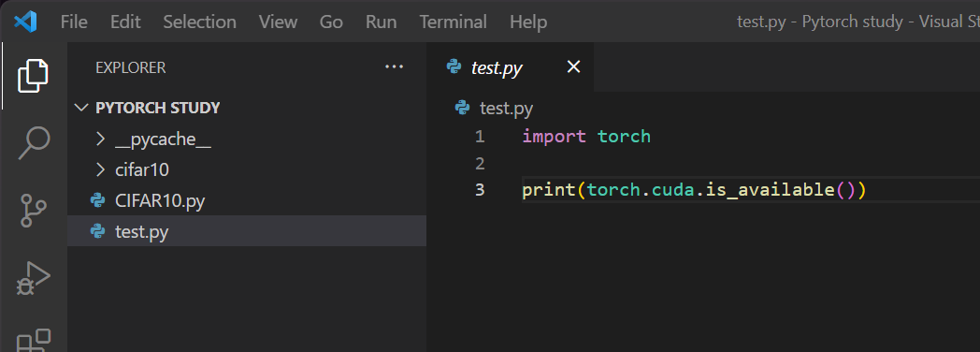Open the Extensions view icon
The width and height of the screenshot is (980, 352).
pos(33,341)
